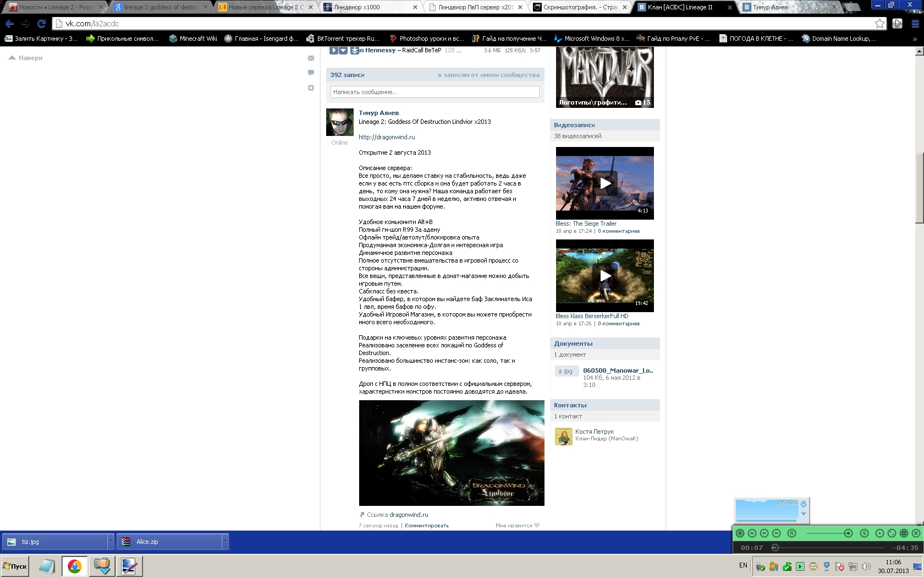Play the Hennessy RaidCall audio track

333,51
